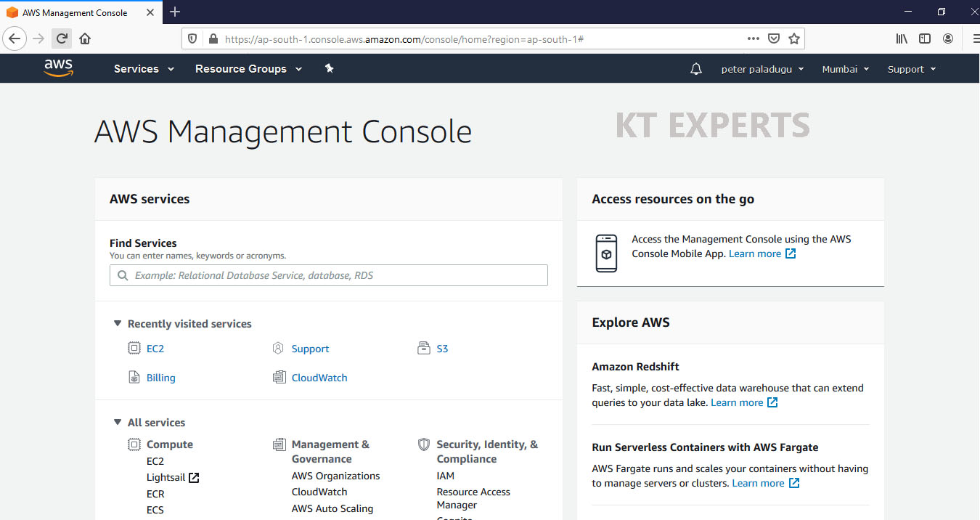Screen dimensions: 980x520
Task: Click the Management & Governance category icon
Action: pyautogui.click(x=279, y=444)
